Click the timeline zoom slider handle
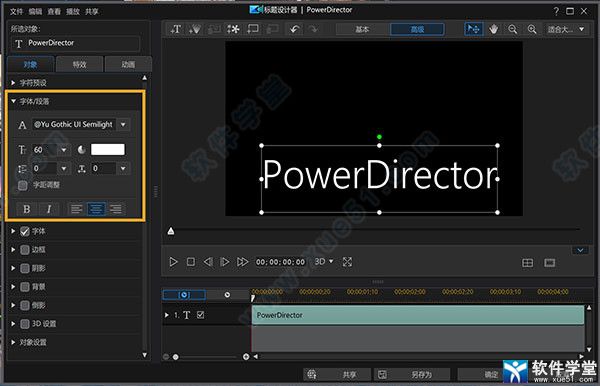The image size is (600, 386). click(176, 357)
